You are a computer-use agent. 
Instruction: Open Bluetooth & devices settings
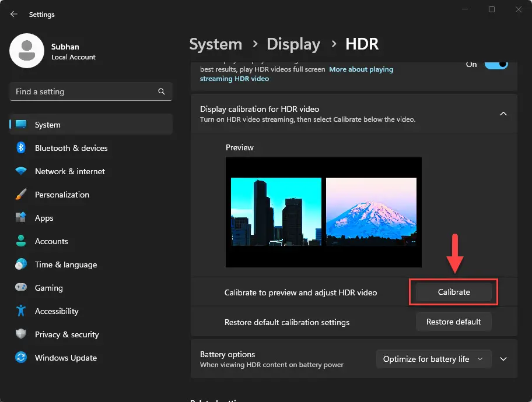pos(70,148)
